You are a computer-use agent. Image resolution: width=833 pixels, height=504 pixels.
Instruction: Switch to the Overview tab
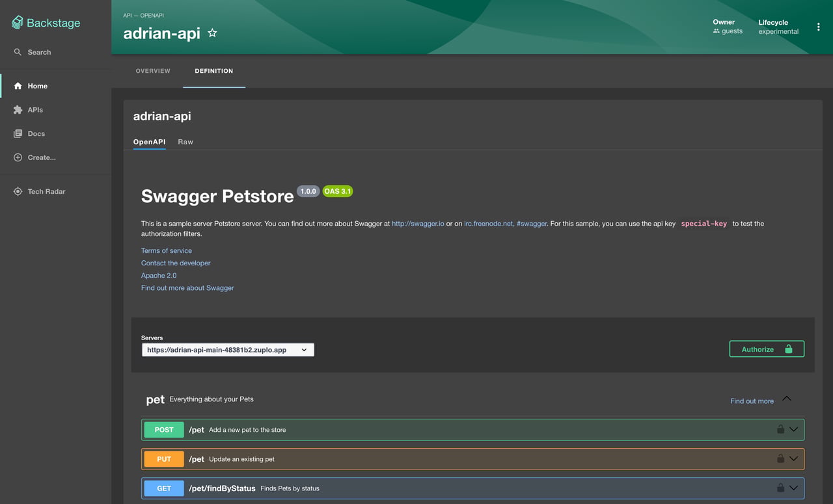[x=153, y=71]
